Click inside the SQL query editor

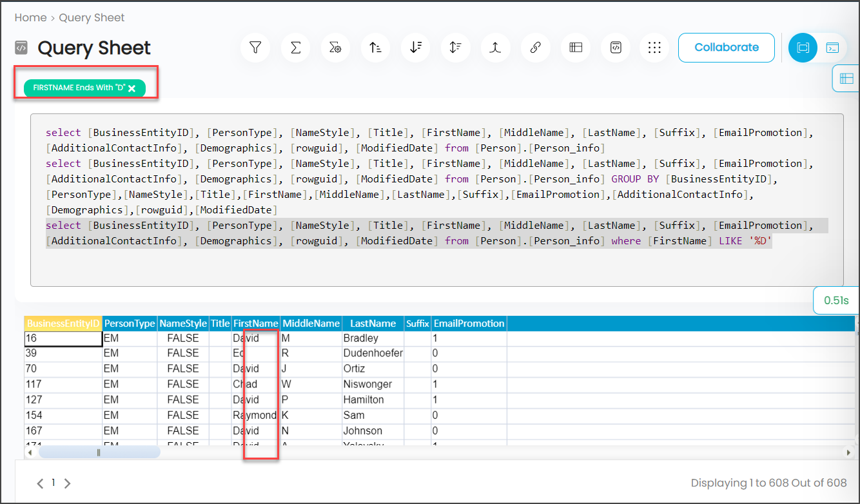tap(436, 200)
